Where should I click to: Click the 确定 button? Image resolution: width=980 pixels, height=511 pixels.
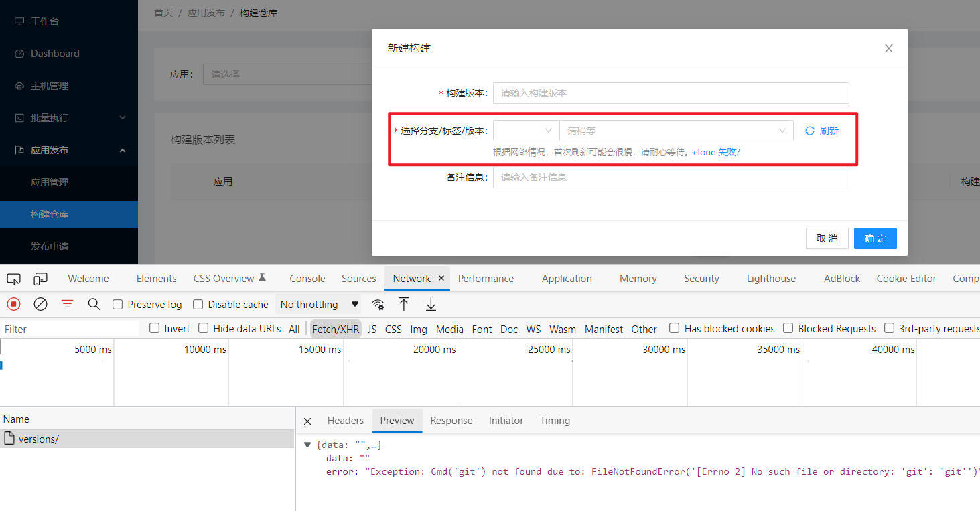coord(876,238)
